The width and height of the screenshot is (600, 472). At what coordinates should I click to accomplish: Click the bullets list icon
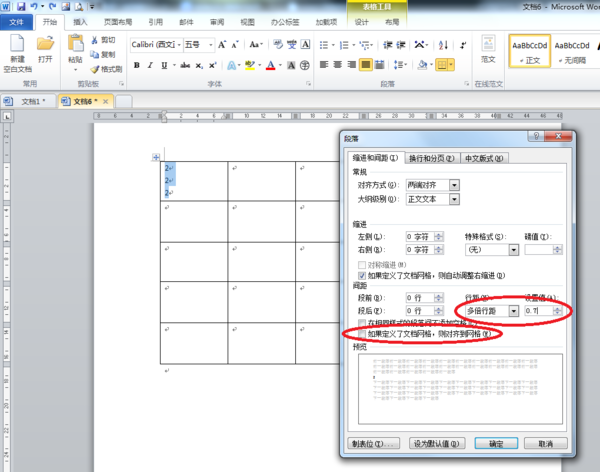(324, 46)
